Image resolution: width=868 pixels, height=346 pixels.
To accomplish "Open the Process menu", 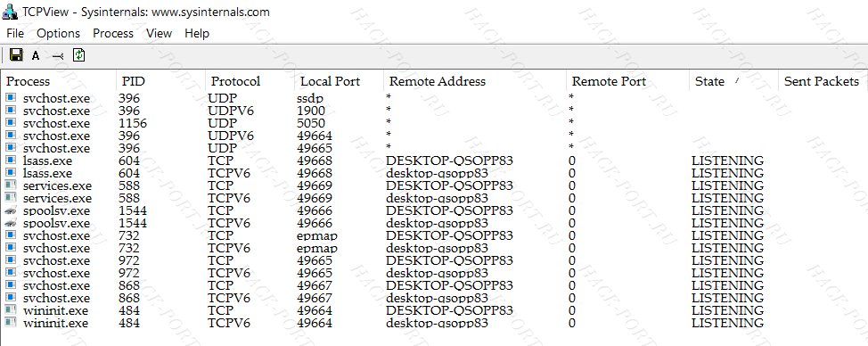I will pyautogui.click(x=113, y=33).
